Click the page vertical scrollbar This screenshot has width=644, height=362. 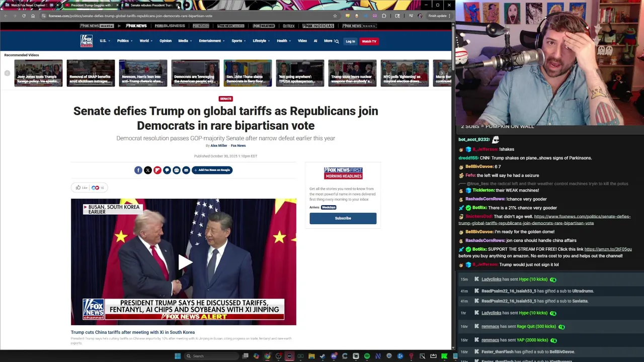tap(453, 186)
